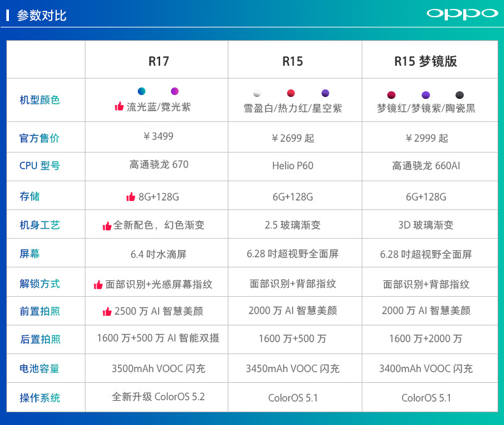The image size is (504, 425).
Task: Click the OPPO logo
Action: coord(462,14)
